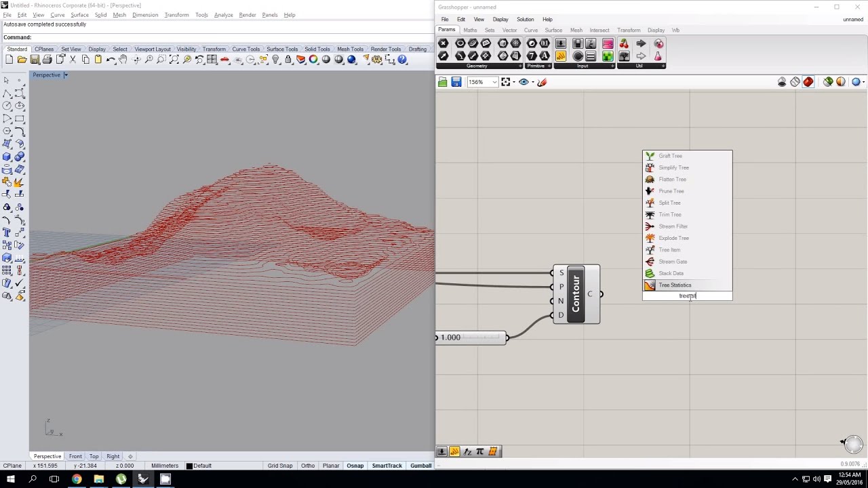This screenshot has height=488, width=868.
Task: Expand the Util panel in Grasshopper
Action: 663,66
